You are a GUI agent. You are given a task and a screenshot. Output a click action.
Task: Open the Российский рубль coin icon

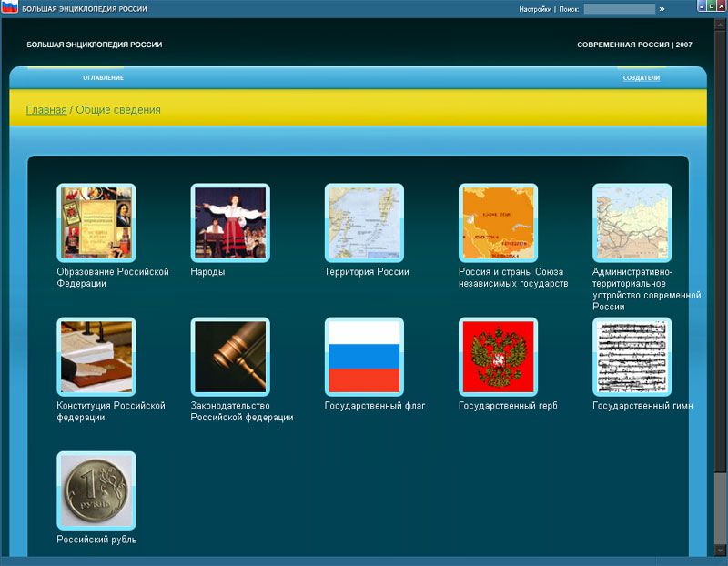96,490
